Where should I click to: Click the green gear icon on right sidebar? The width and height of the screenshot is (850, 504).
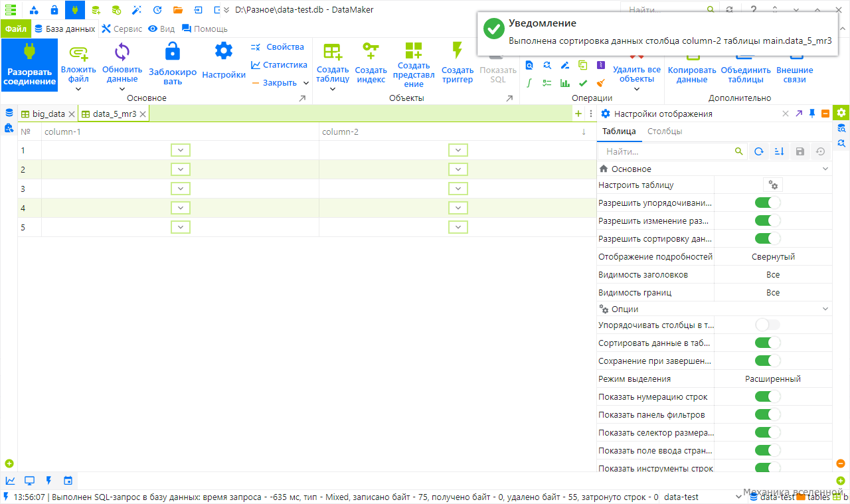pos(841,113)
